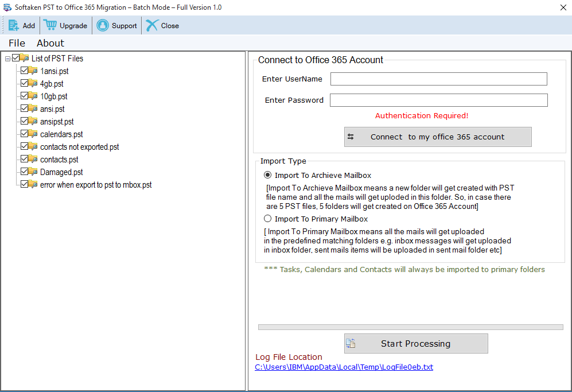Click the Start Processing button
The height and width of the screenshot is (392, 572).
coord(416,343)
